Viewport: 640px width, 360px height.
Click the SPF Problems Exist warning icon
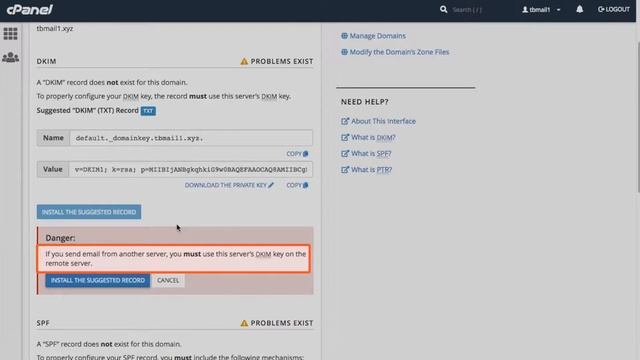tap(244, 323)
